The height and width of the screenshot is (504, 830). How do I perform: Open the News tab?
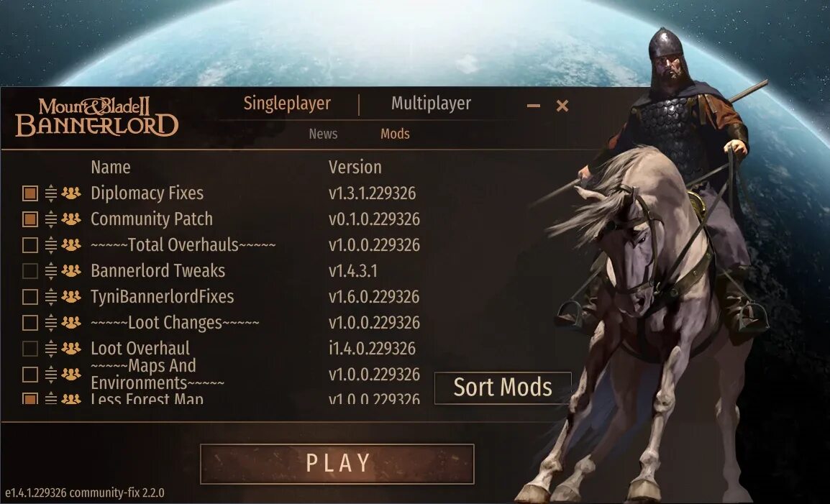[323, 134]
